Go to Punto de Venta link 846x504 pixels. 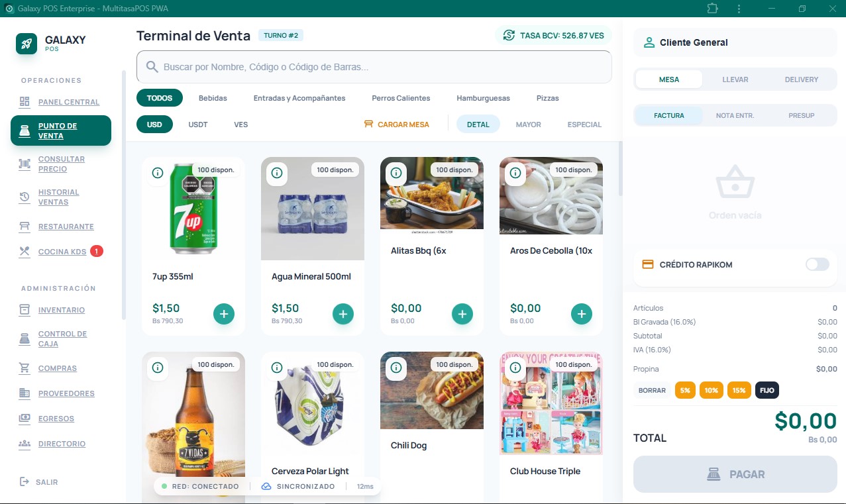pos(61,130)
